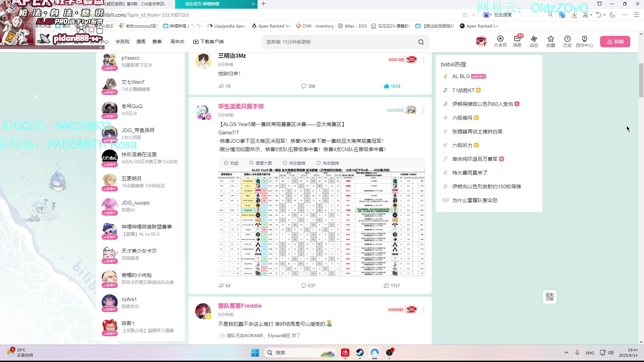Open trending topic T1战胜KT
Image resolution: width=644 pixels, height=362 pixels.
pos(463,90)
